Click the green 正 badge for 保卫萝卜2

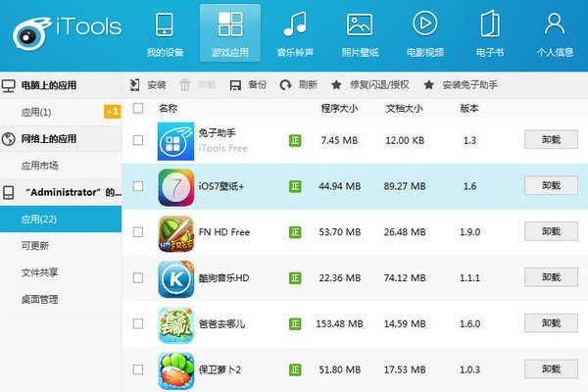point(295,369)
